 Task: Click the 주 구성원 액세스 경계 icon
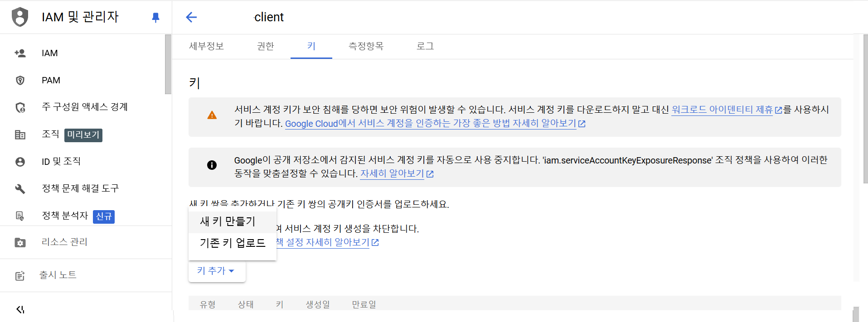click(x=20, y=107)
